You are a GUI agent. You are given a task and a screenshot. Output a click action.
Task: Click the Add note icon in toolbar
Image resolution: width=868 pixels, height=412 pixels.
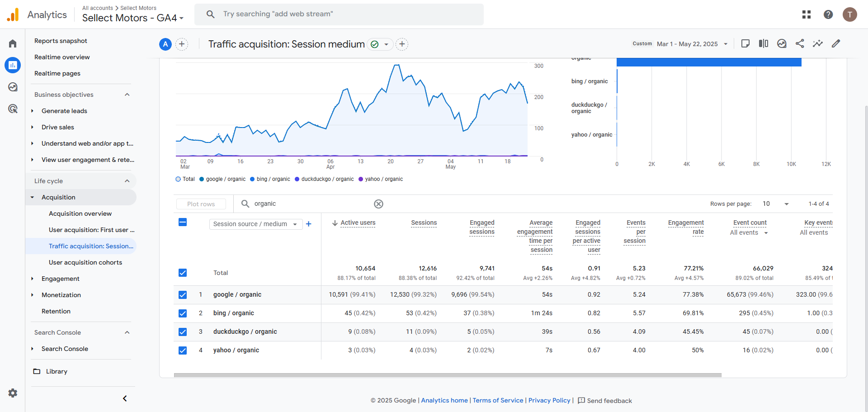point(745,44)
